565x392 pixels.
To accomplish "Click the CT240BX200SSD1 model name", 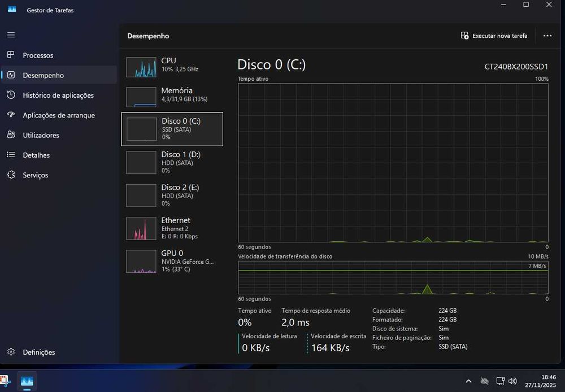I will tap(516, 67).
